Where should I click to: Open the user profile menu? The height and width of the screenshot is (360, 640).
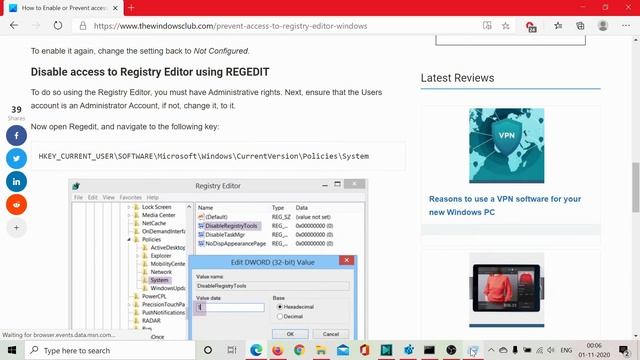pyautogui.click(x=603, y=25)
